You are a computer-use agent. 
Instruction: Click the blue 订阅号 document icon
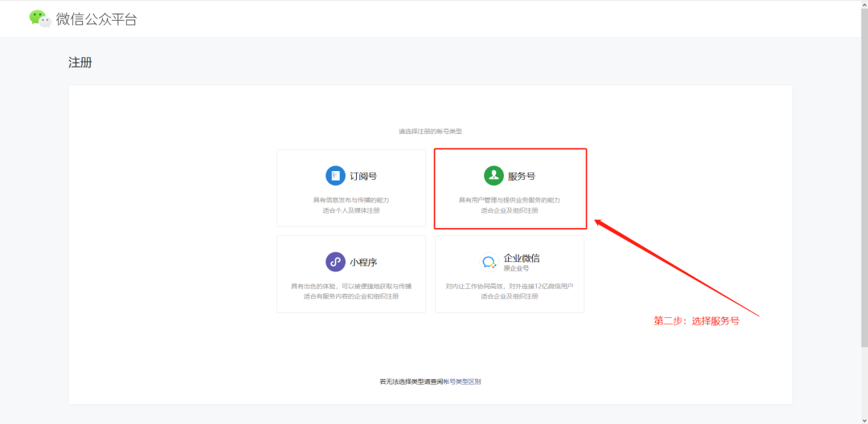(x=335, y=177)
